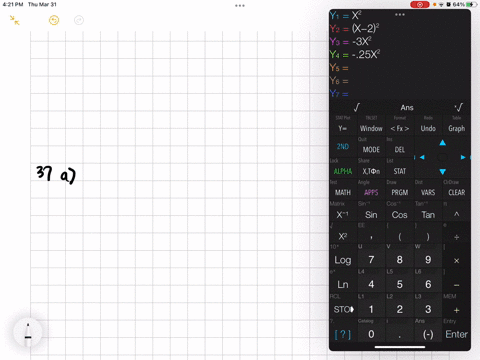Toggle the 2ND modifier key
Image resolution: width=480 pixels, height=360 pixels.
click(343, 147)
